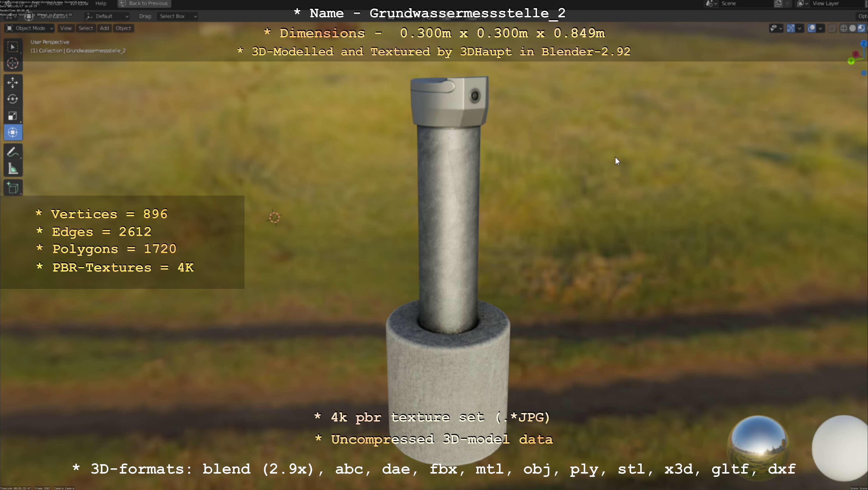The height and width of the screenshot is (490, 868).
Task: Open the Object menu
Action: [x=123, y=28]
